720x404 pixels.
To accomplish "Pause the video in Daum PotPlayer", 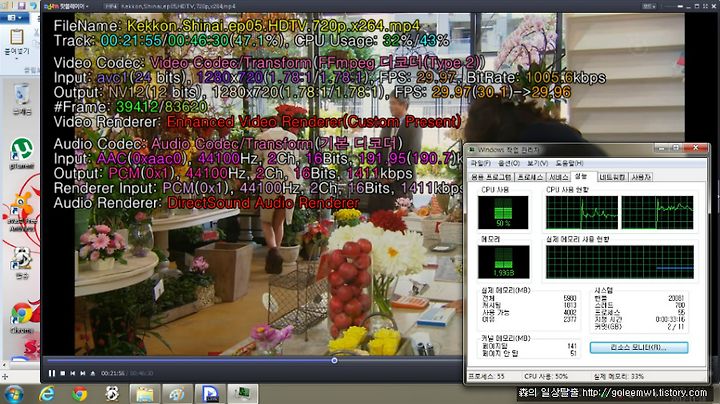I will pyautogui.click(x=51, y=373).
